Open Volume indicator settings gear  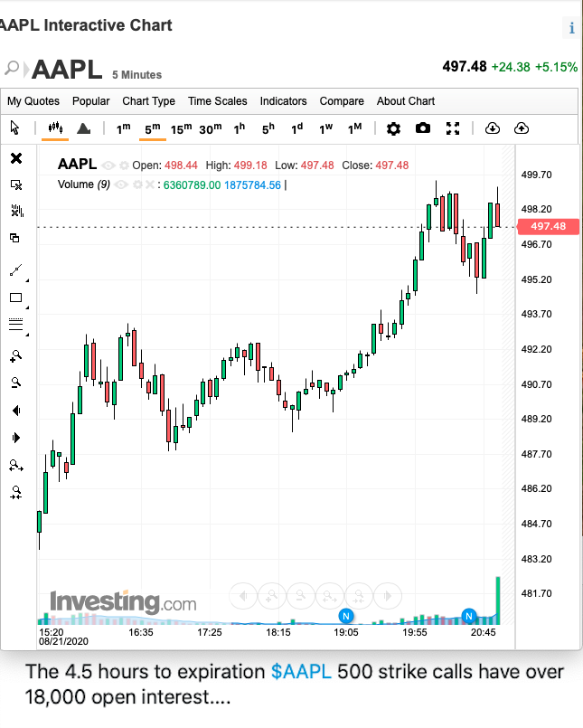[x=137, y=184]
